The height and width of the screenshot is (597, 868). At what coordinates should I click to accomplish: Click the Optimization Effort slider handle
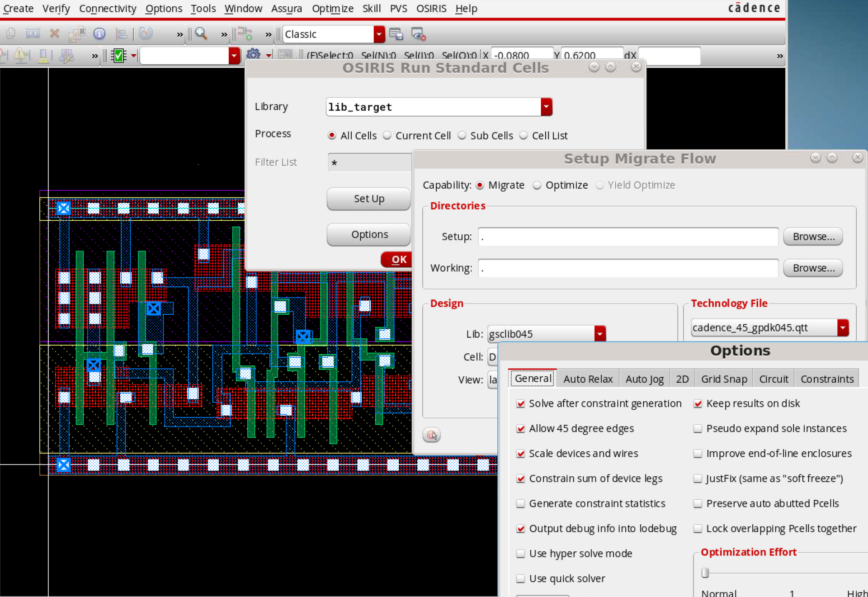pyautogui.click(x=705, y=573)
